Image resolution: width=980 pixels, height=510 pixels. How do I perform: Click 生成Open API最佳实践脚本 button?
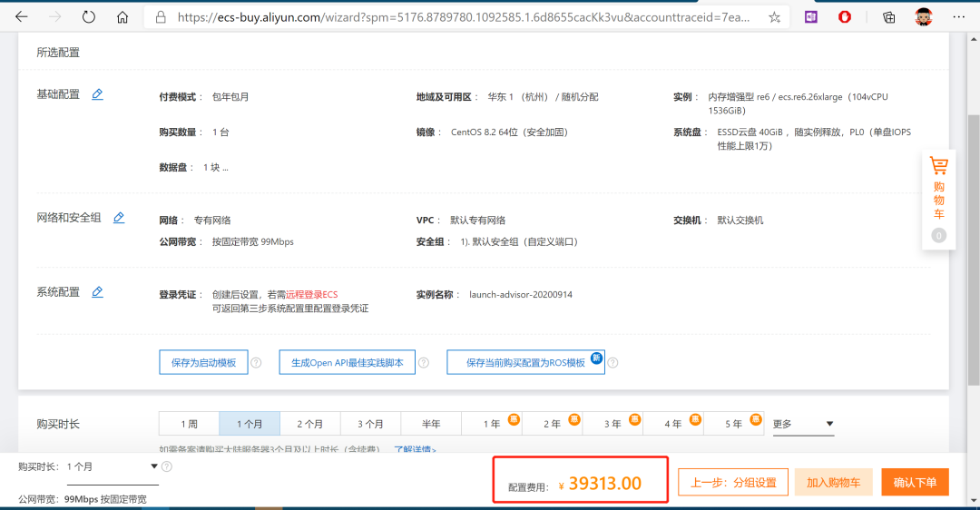pyautogui.click(x=347, y=362)
